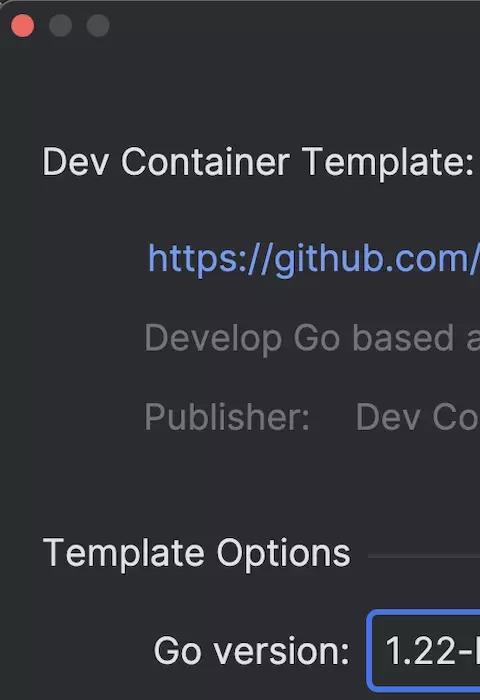This screenshot has width=480, height=700.
Task: Open the https://github.com template link
Action: 314,259
